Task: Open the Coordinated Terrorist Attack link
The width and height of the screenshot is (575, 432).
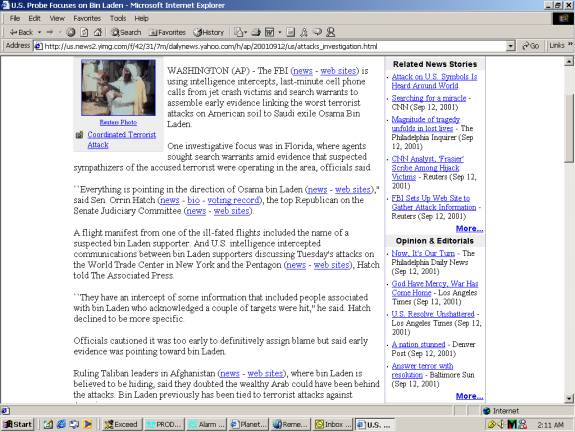Action: click(x=122, y=140)
